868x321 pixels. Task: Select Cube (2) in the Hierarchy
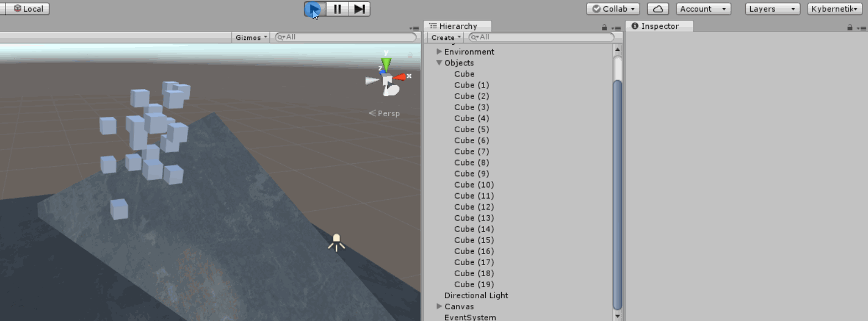tap(471, 96)
